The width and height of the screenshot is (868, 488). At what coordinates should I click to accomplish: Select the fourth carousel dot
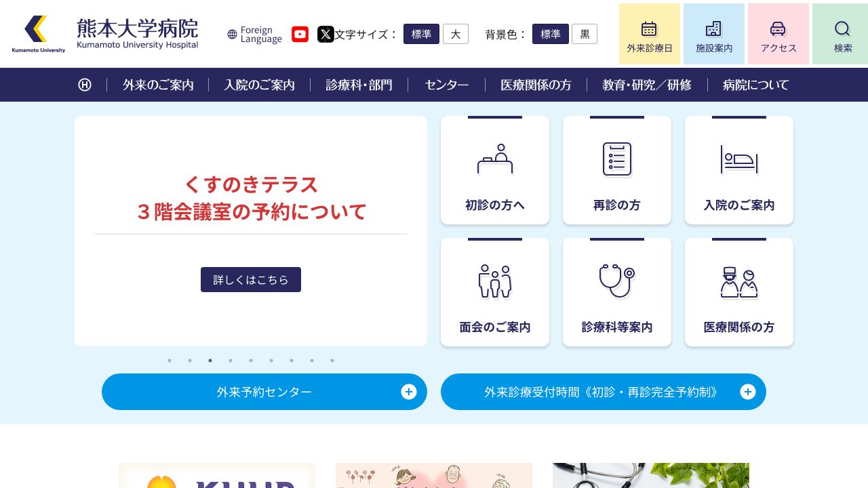(x=231, y=361)
